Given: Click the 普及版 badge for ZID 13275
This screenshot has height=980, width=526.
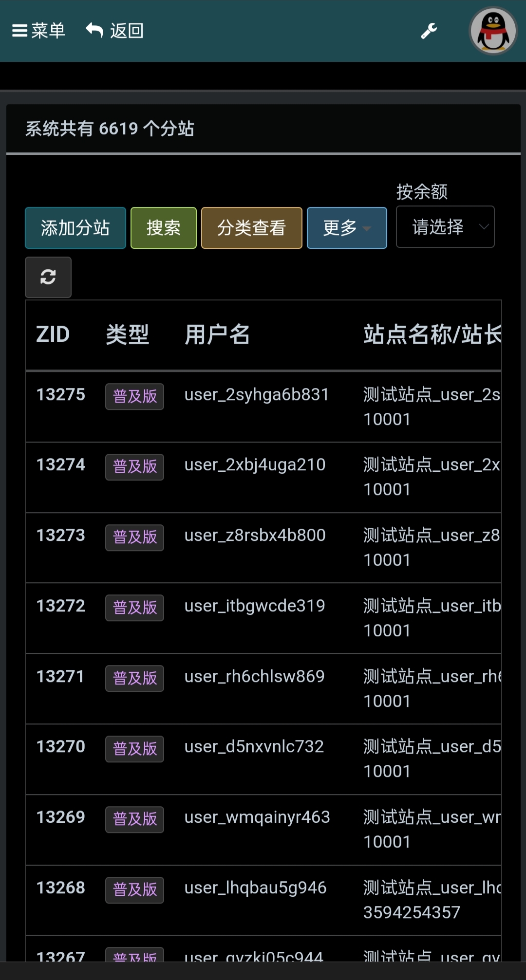Looking at the screenshot, I should pos(134,396).
